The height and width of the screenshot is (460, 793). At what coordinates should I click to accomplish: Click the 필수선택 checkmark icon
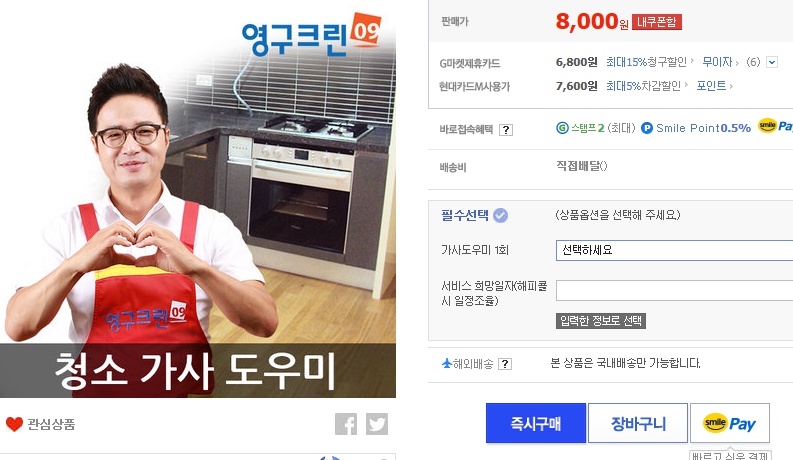500,215
